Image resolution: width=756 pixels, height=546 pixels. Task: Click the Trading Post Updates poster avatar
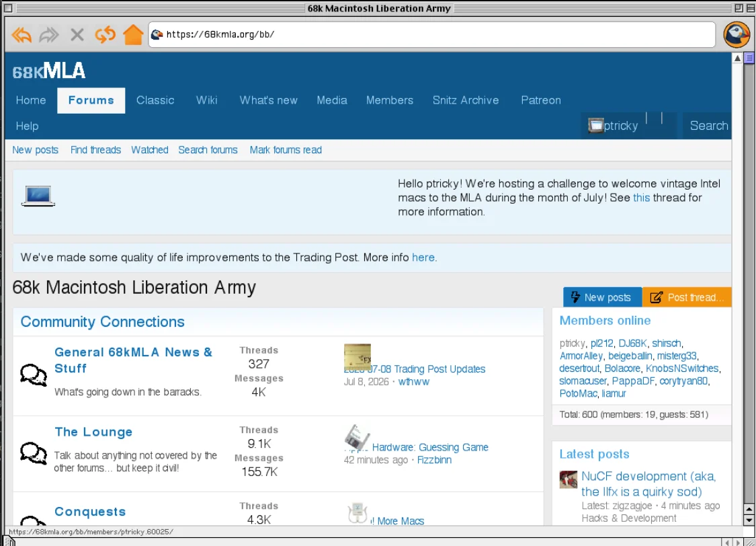(x=358, y=357)
